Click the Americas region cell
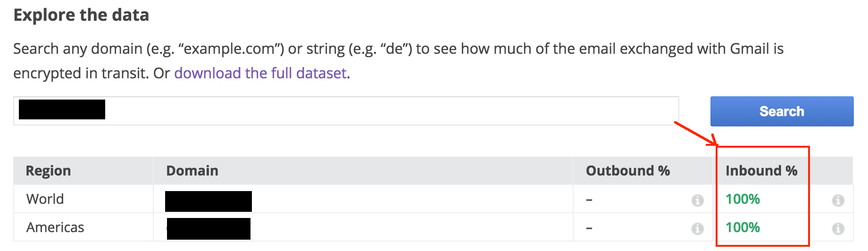The height and width of the screenshot is (251, 868). (55, 227)
